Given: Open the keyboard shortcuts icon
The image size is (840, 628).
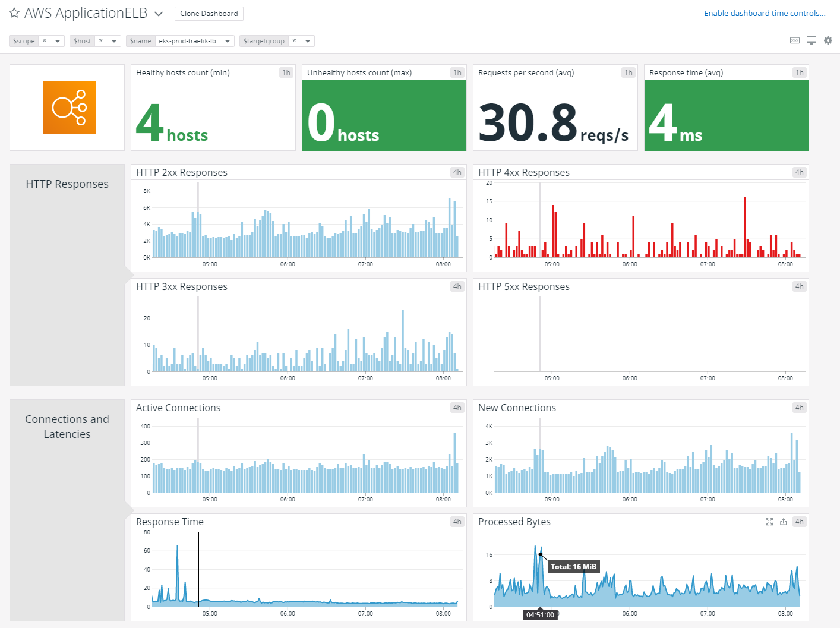Looking at the screenshot, I should click(x=794, y=40).
